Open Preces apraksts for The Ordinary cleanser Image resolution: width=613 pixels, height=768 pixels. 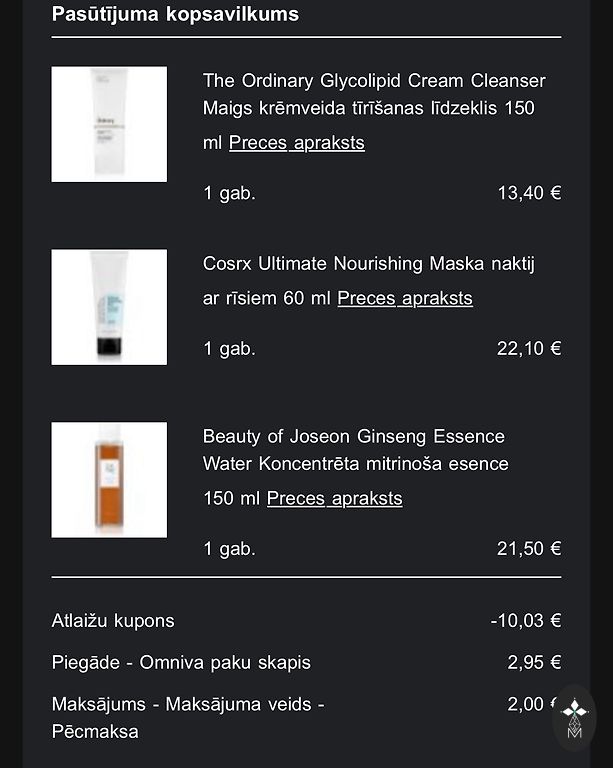click(296, 142)
